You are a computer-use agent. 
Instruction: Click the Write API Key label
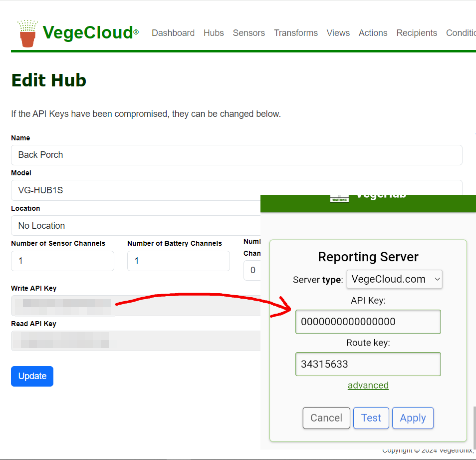coord(34,288)
